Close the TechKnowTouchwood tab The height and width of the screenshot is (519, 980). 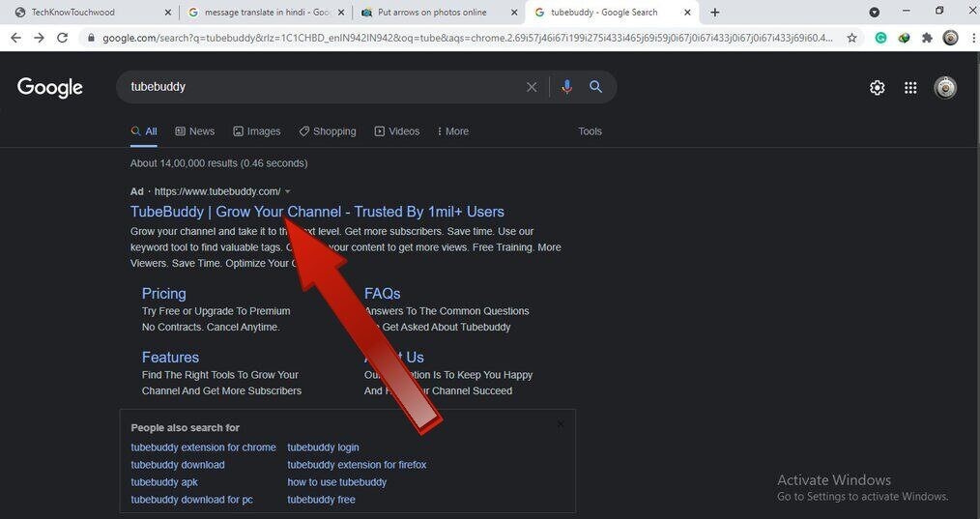click(167, 13)
